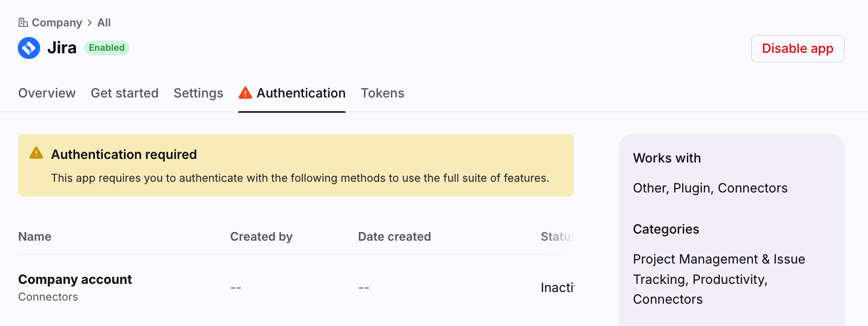Switch to the Get started tab

point(124,93)
